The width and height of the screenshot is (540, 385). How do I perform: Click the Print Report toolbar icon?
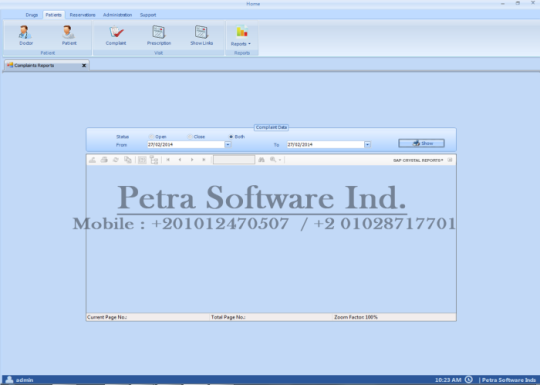click(x=104, y=160)
